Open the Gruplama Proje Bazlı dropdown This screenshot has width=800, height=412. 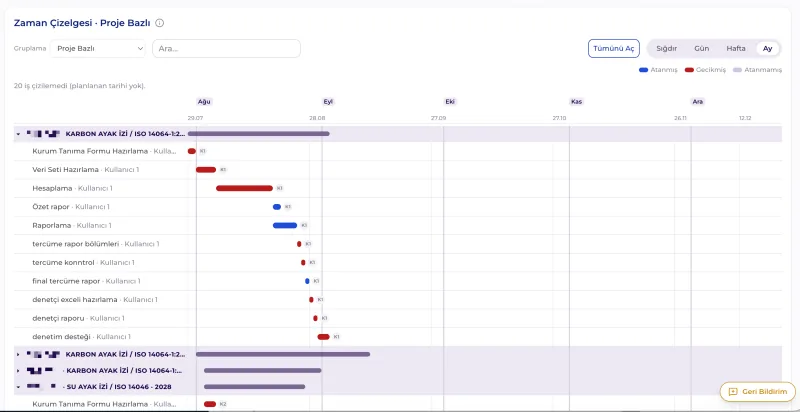point(98,48)
